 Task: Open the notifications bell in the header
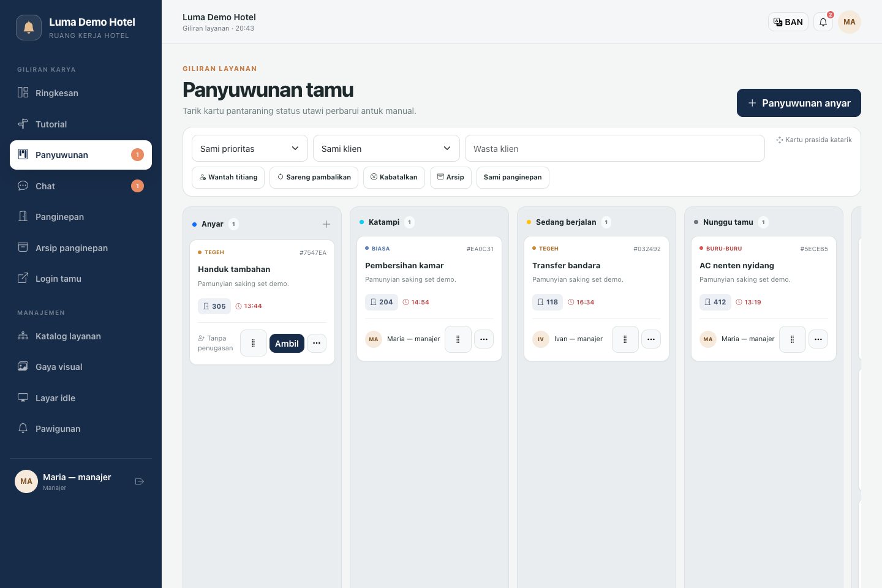point(823,22)
